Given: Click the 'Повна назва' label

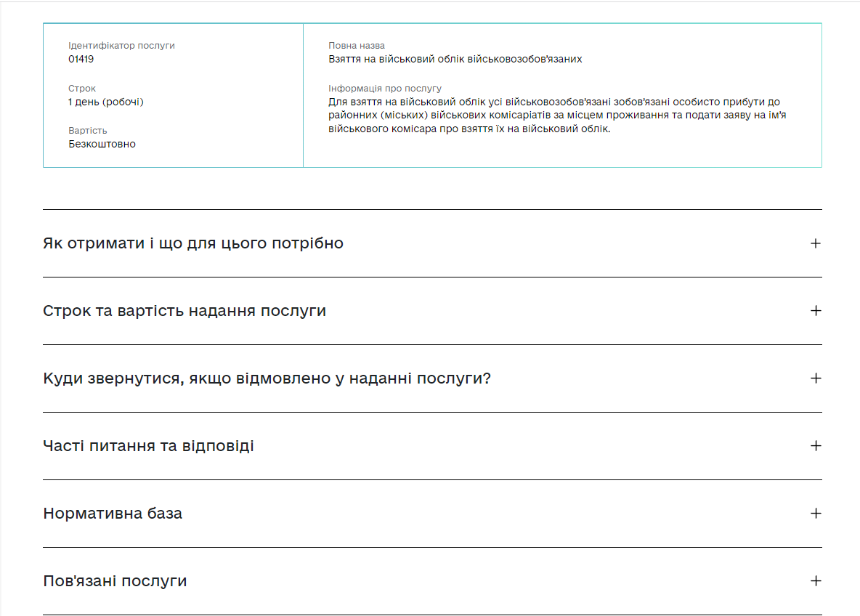Looking at the screenshot, I should pyautogui.click(x=357, y=46).
